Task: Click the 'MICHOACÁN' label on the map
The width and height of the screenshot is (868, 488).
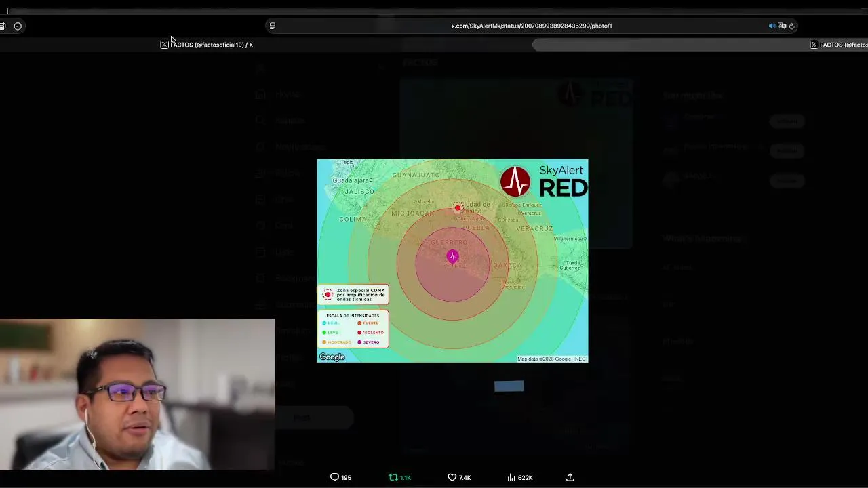Action: click(412, 213)
